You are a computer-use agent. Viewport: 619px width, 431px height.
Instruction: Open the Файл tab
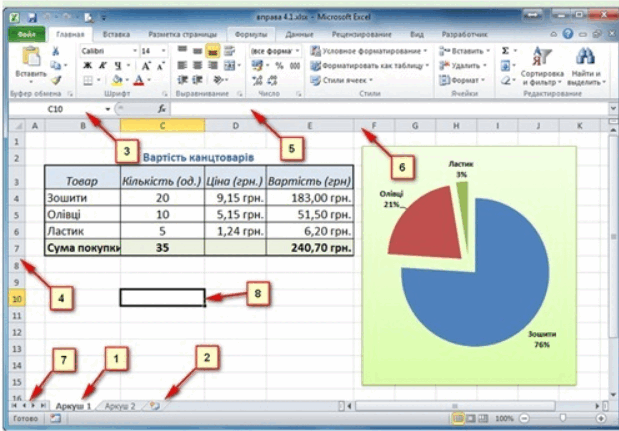coord(26,34)
